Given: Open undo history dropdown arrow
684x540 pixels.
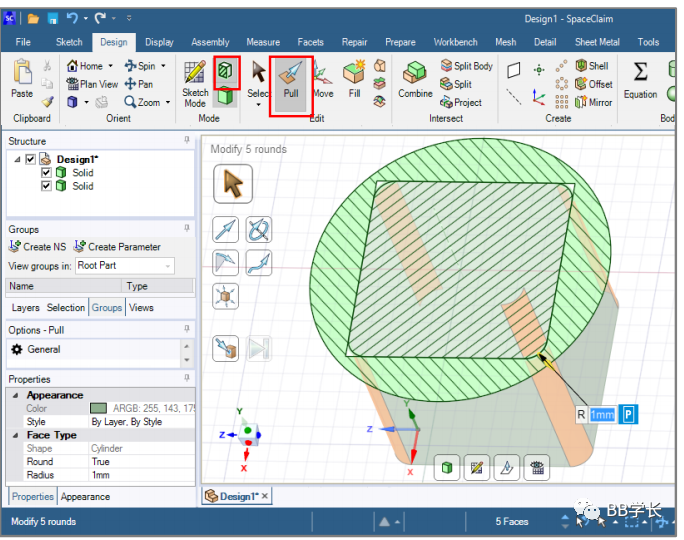Looking at the screenshot, I should 86,18.
